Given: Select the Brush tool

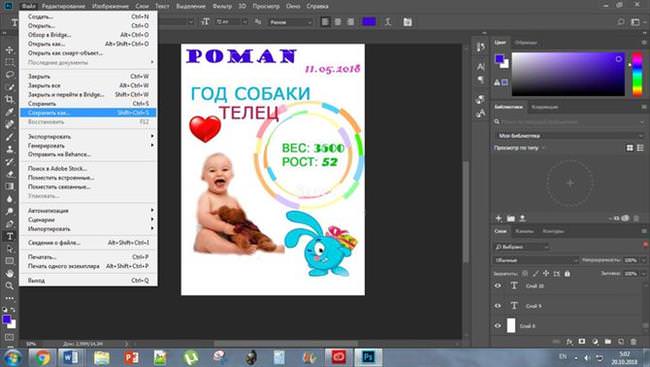Looking at the screenshot, I should click(x=10, y=137).
